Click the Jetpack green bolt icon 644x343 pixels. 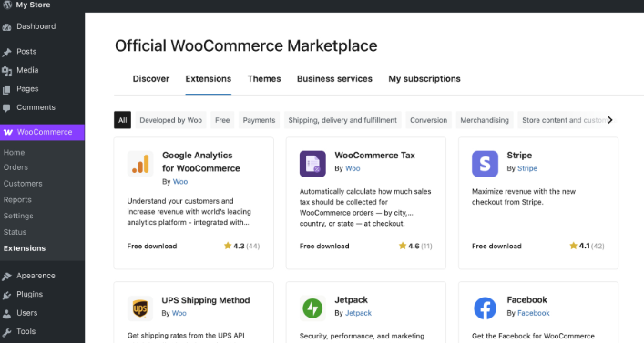coord(312,308)
